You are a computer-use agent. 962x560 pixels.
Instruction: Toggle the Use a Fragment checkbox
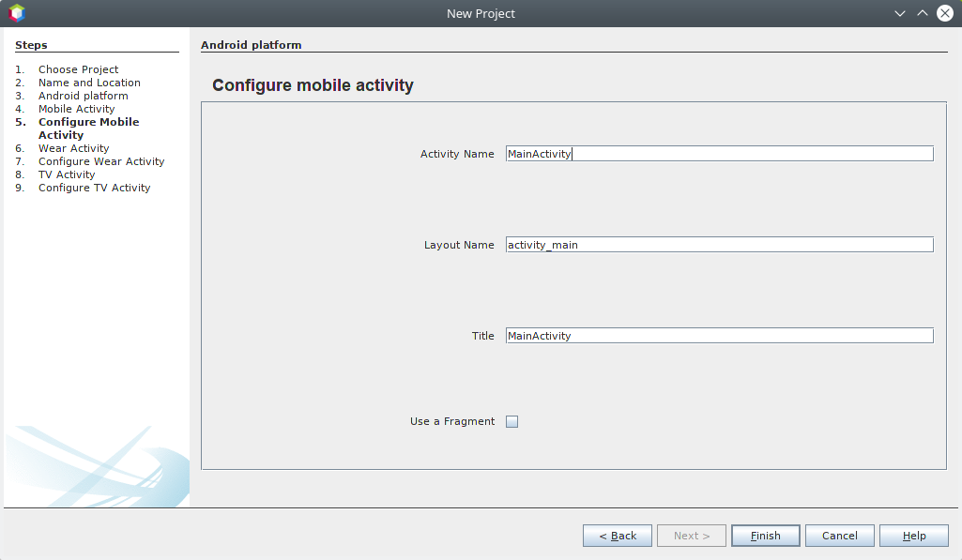[x=512, y=421]
